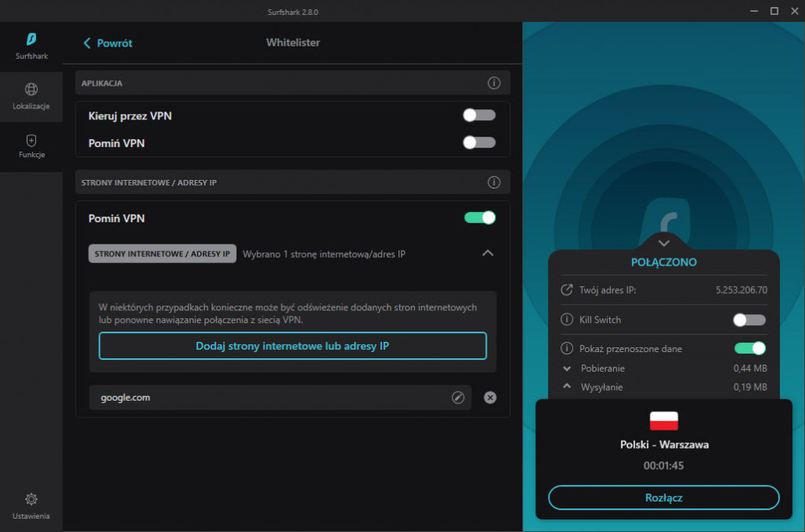Click the Powrót link
Image resolution: width=805 pixels, height=532 pixels.
[115, 43]
